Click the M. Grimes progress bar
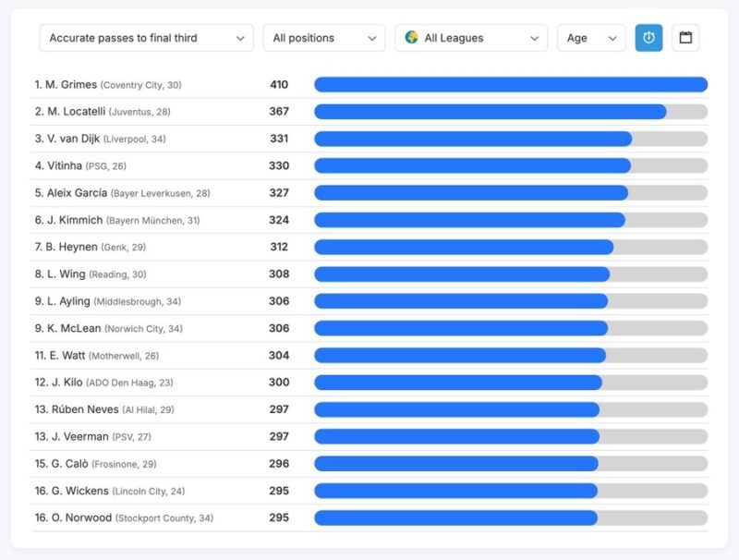This screenshot has width=739, height=560. click(511, 85)
